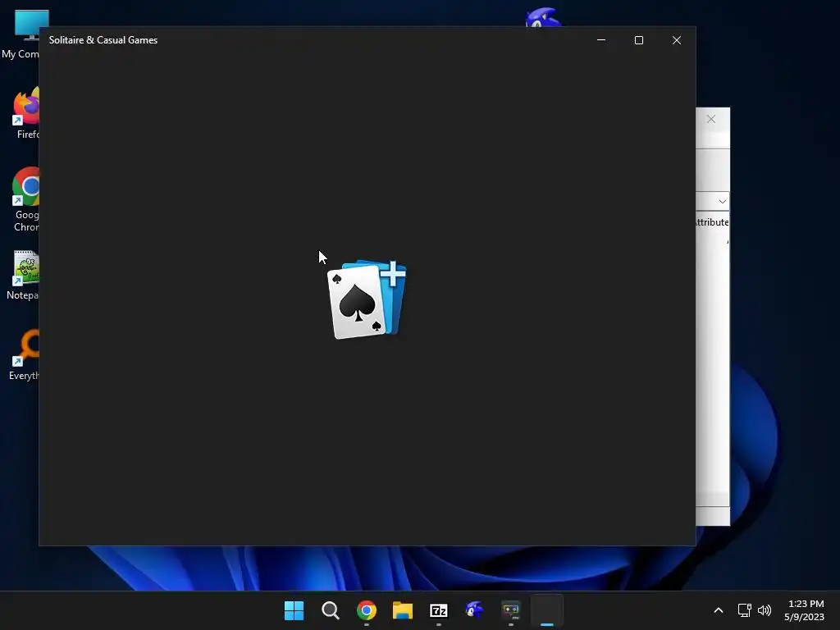Select the Everything desktop shortcut

[23, 355]
